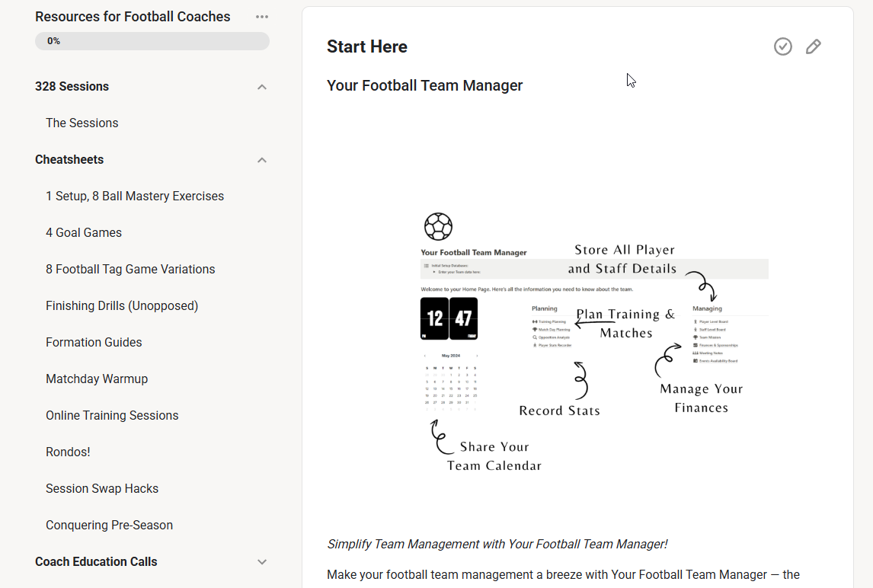View the Finishing Drills (Unopposed) cheatsheet

[x=122, y=305]
